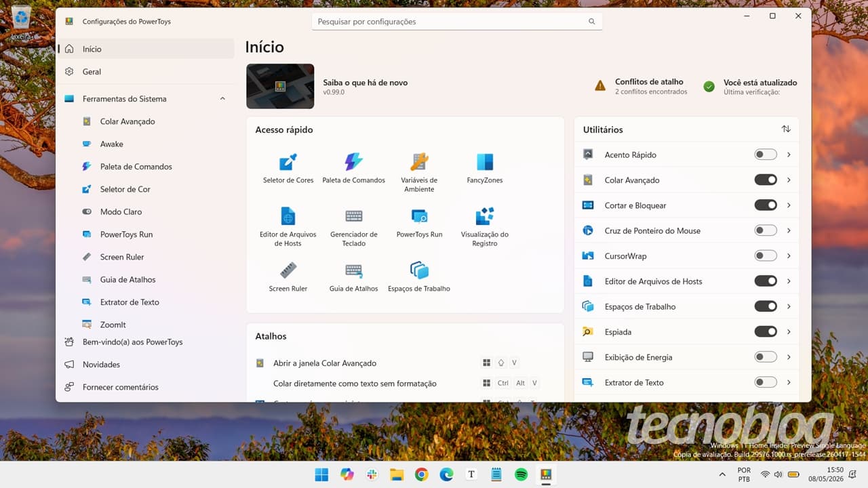Open Espaços de Trabalho quick access icon
Image resolution: width=868 pixels, height=488 pixels.
click(x=419, y=277)
